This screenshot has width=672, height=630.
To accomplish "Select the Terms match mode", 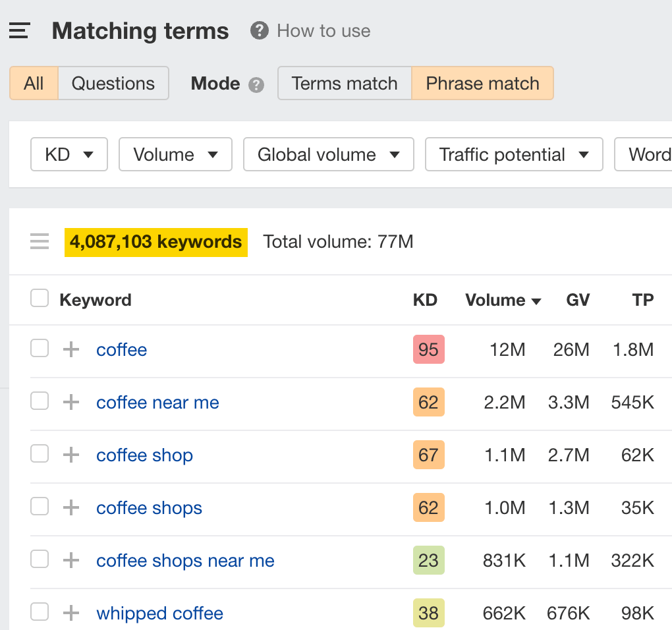I will click(x=344, y=83).
